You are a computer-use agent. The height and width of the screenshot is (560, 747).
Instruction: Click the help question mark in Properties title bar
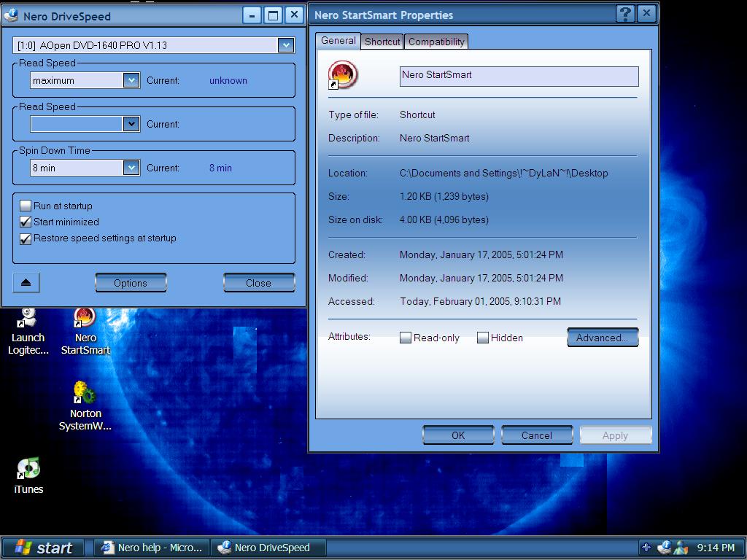click(625, 14)
